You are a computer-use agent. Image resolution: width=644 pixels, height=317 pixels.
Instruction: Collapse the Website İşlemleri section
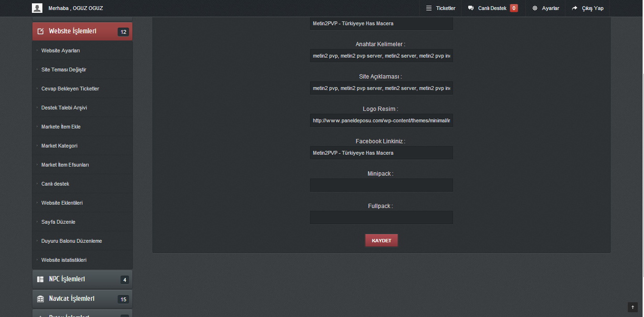[x=82, y=31]
